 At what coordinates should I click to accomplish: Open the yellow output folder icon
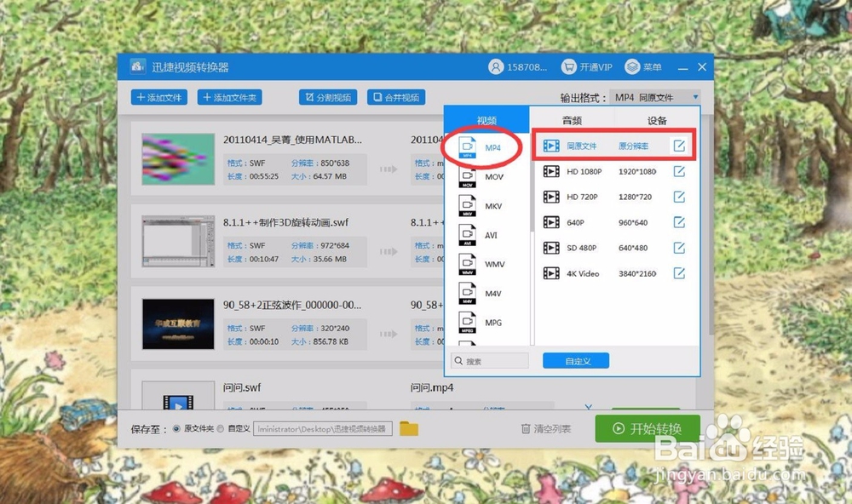[408, 429]
